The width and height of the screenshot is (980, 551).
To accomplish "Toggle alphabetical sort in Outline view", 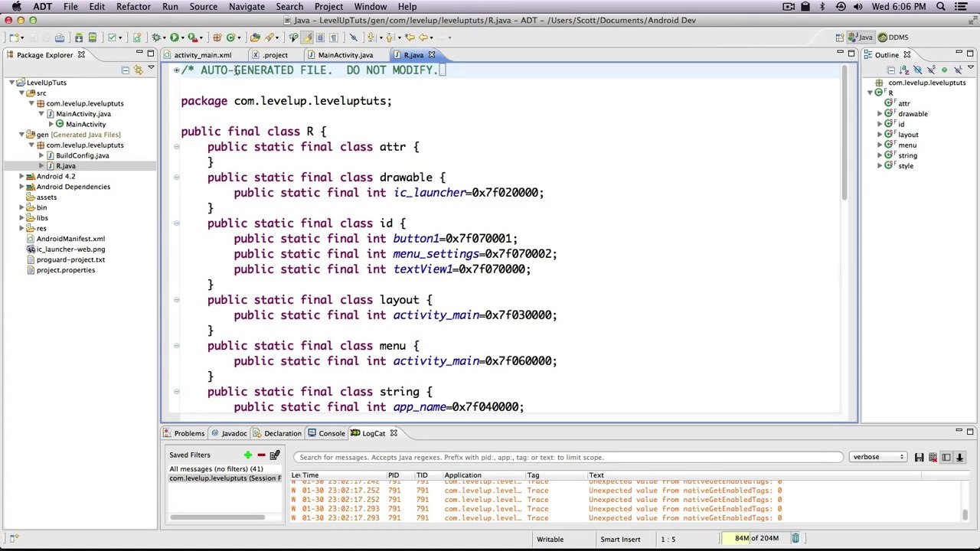I will [x=904, y=70].
